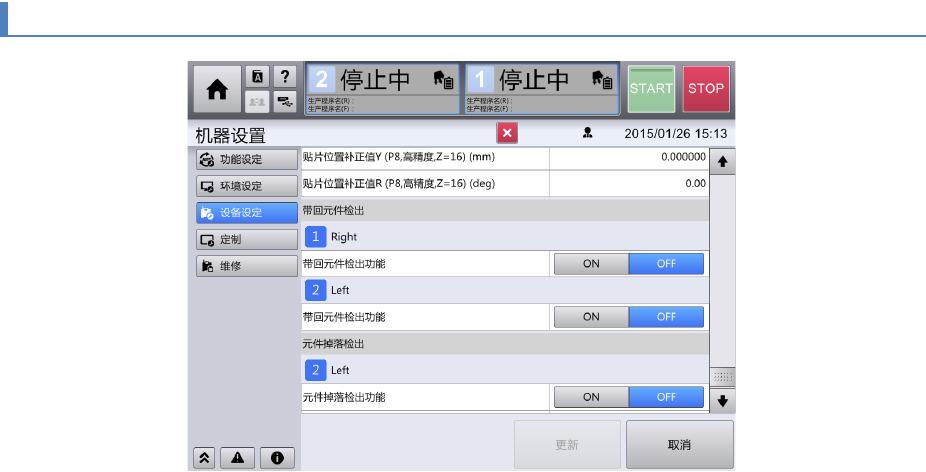Open the 环境设定 menu
The height and width of the screenshot is (472, 926).
247,186
